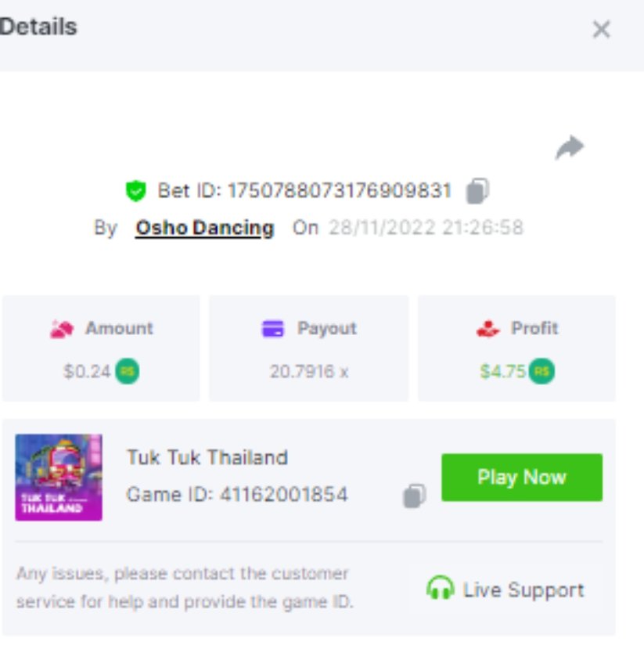Click the 20.7916 x payout value

tap(309, 371)
